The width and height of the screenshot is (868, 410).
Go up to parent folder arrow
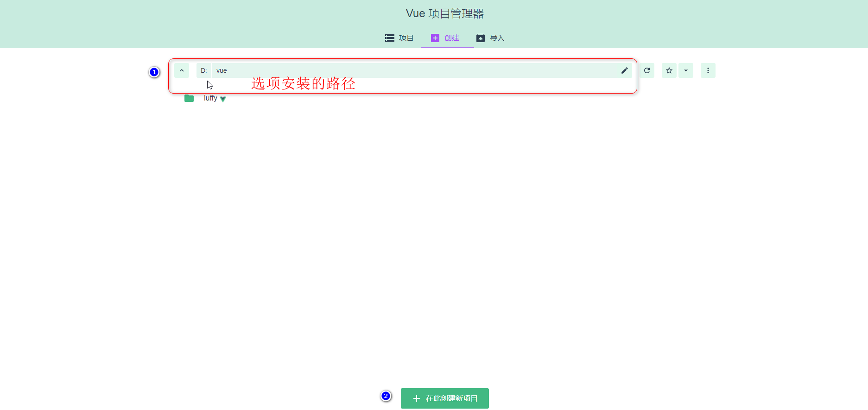[182, 70]
